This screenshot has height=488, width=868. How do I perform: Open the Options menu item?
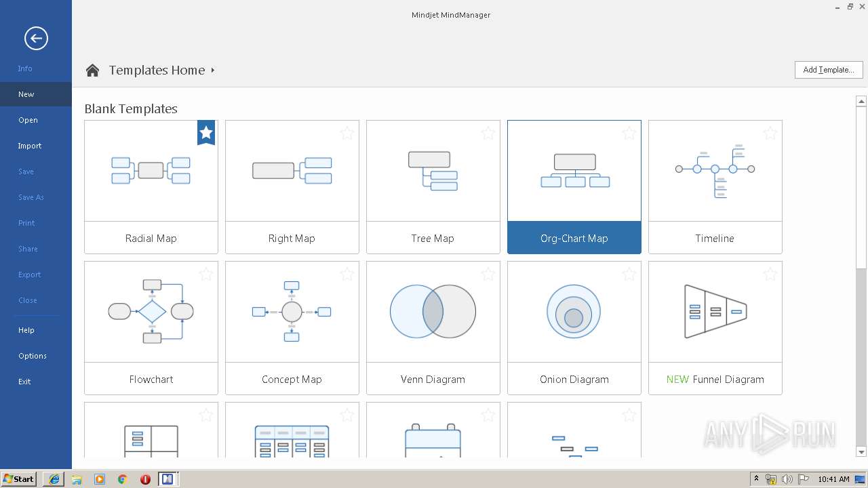pos(33,356)
